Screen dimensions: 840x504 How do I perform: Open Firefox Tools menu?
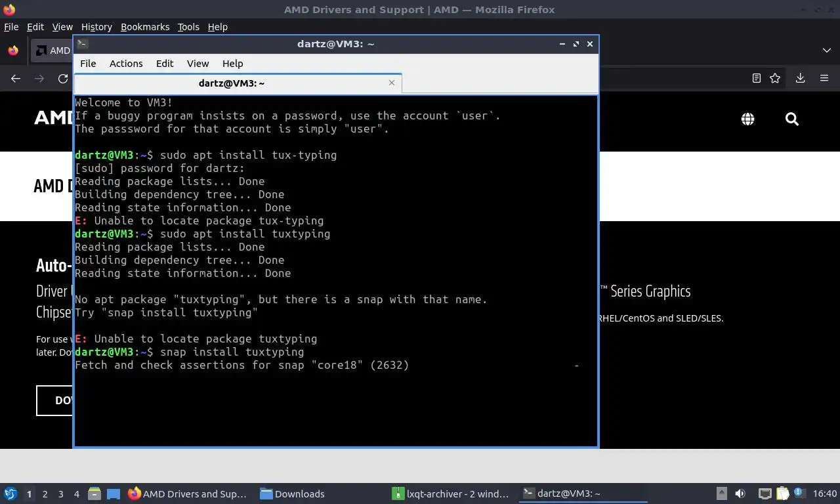188,27
